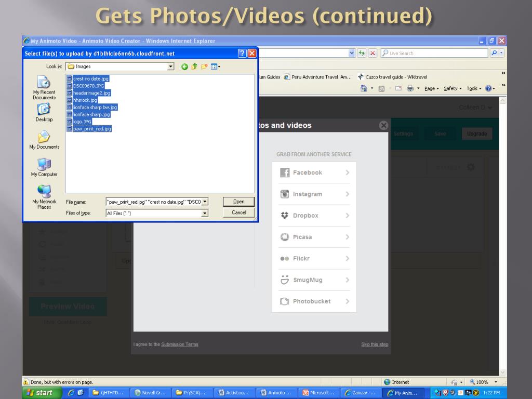Click the IE Stop red X button

373,53
